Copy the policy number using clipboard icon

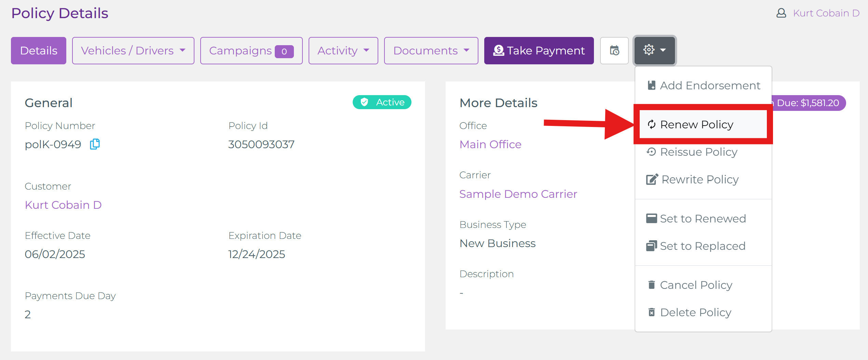click(x=95, y=144)
